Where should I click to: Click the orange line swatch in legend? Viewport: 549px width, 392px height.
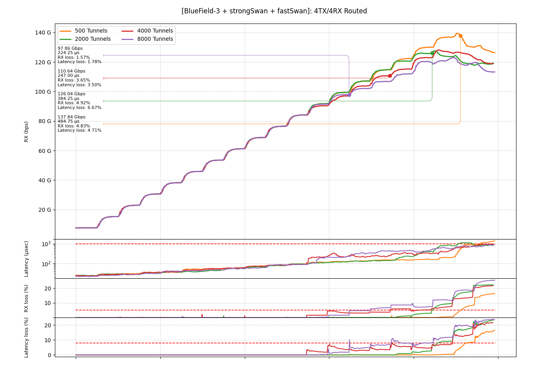point(65,31)
